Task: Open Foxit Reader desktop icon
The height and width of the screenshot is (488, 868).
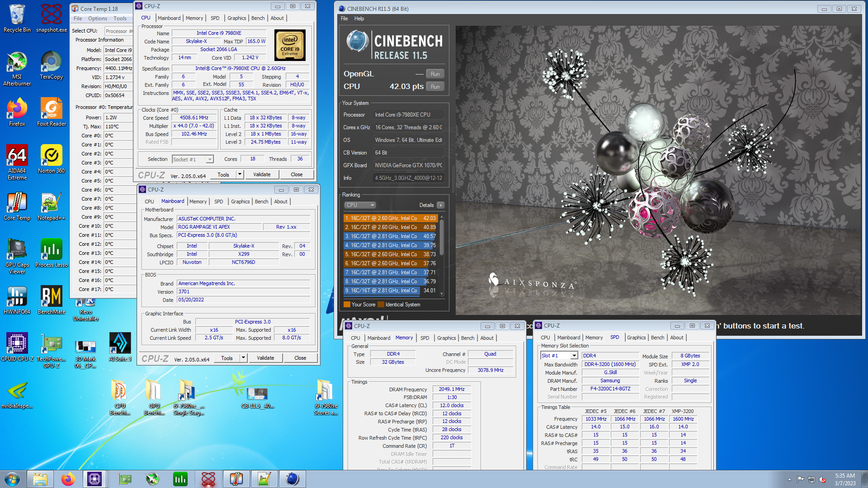Action: (x=52, y=112)
